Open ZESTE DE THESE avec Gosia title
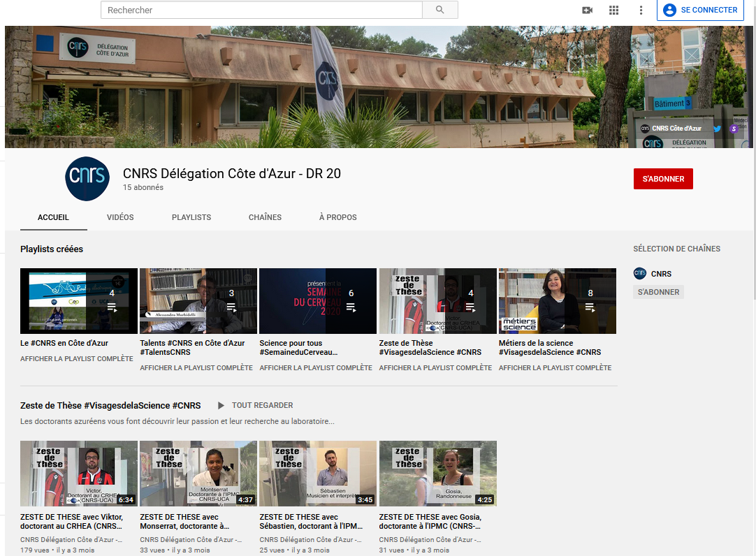 click(x=430, y=521)
